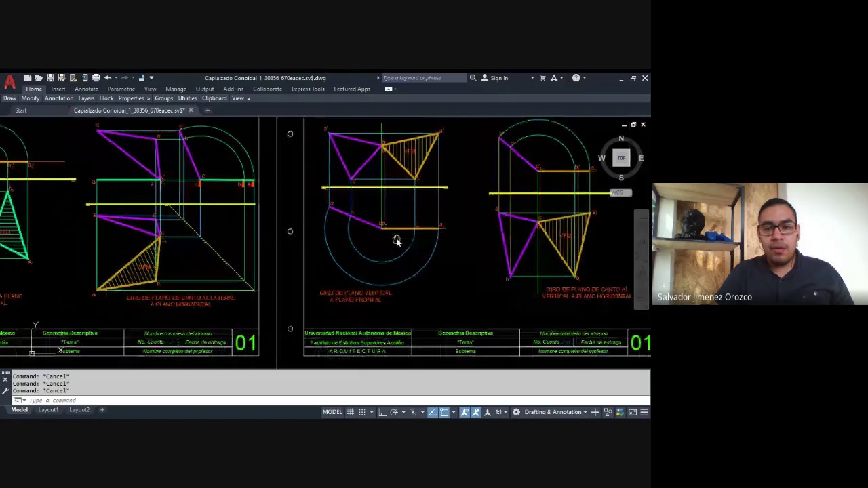The image size is (868, 488).
Task: Click the ViewCube TOP face
Action: pyautogui.click(x=621, y=157)
